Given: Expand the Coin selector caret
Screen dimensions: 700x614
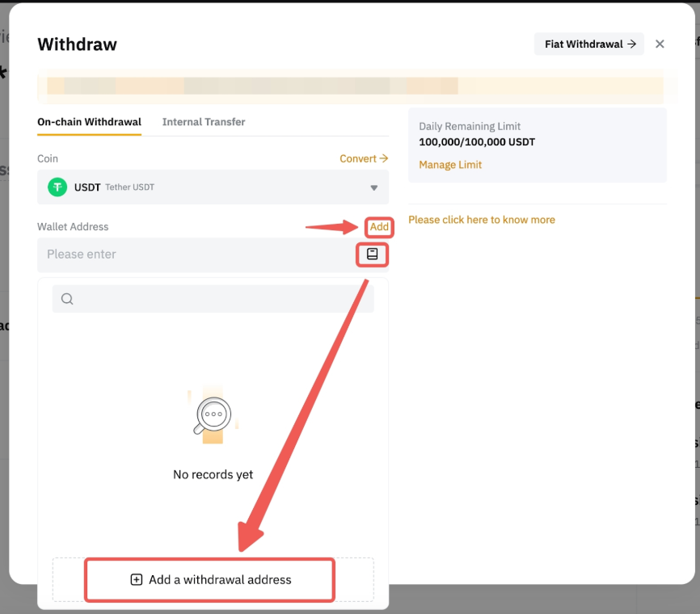Looking at the screenshot, I should [x=373, y=187].
